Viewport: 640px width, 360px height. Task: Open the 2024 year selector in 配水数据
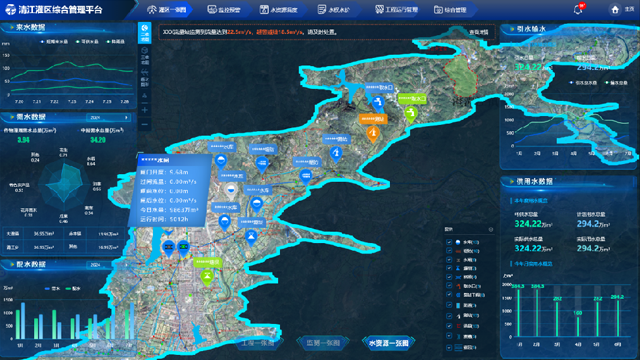(x=99, y=264)
